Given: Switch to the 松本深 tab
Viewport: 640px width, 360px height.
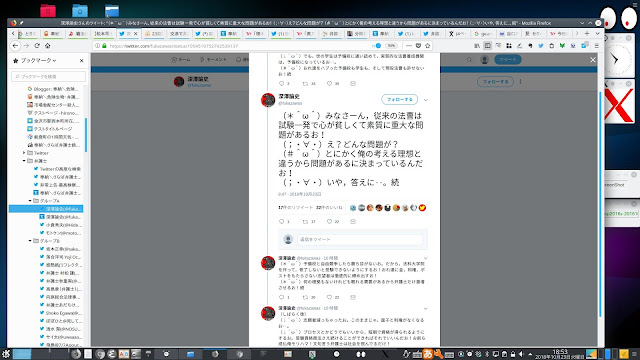Looking at the screenshot, I should click(x=103, y=33).
